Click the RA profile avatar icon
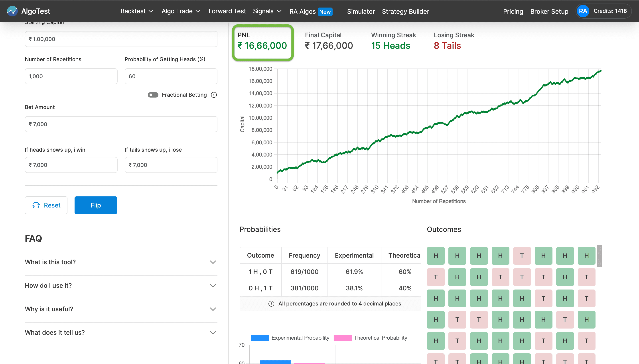Screen dimensions: 639x364 [583, 11]
